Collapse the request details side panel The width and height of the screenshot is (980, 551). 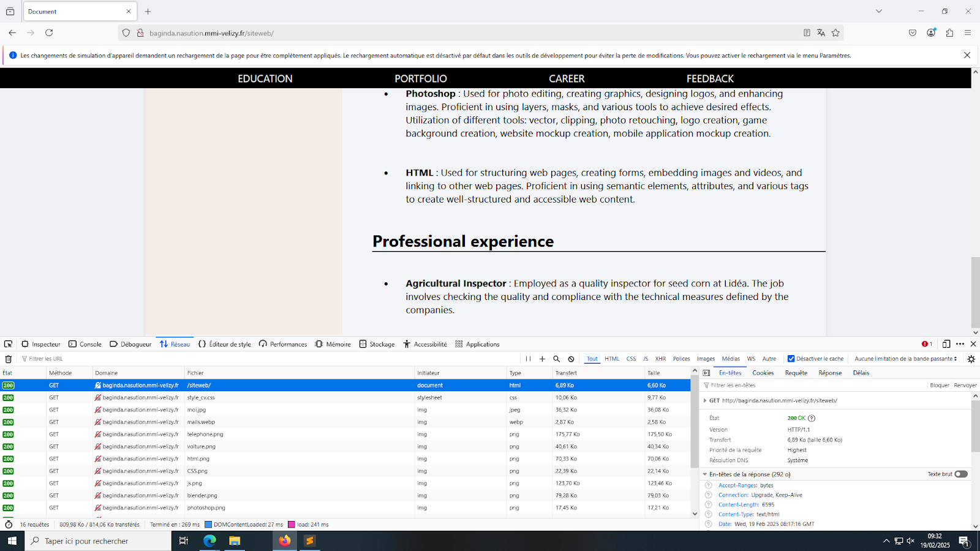coord(706,373)
